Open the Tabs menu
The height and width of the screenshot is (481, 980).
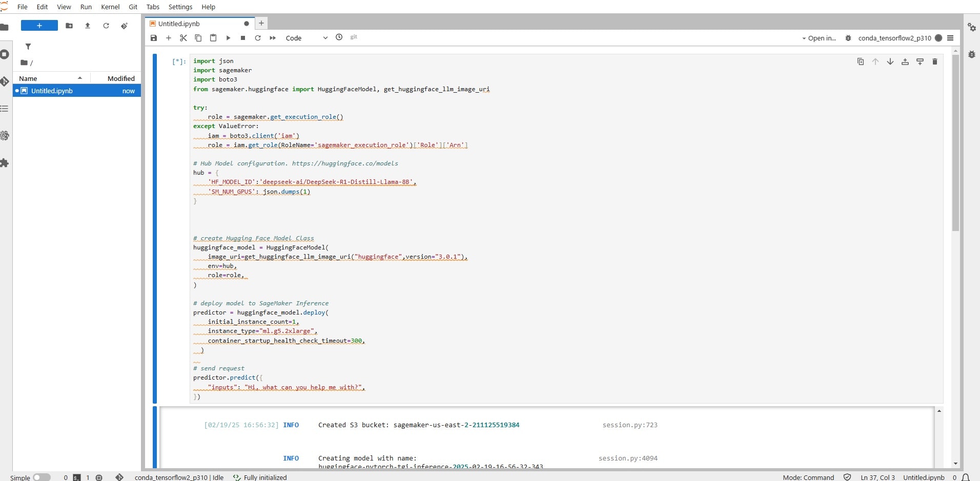pos(153,7)
